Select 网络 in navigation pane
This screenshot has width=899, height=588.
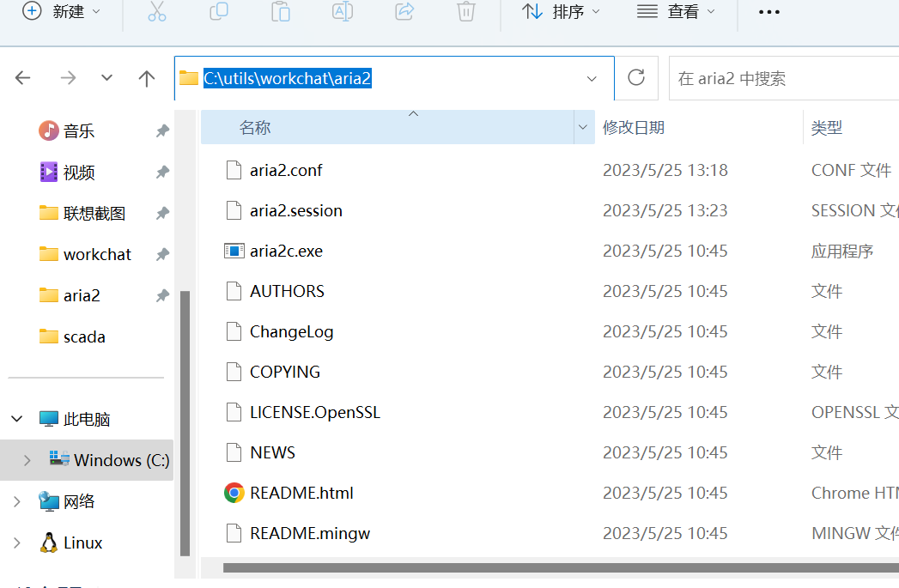pos(79,501)
